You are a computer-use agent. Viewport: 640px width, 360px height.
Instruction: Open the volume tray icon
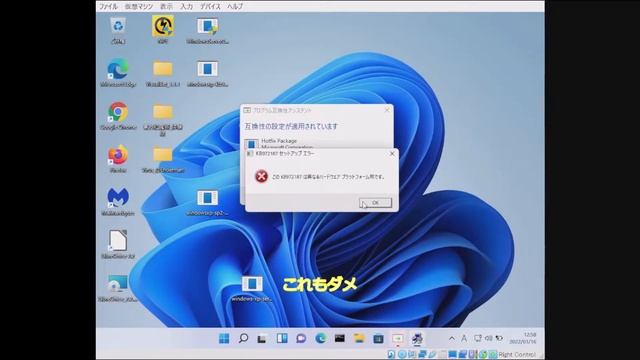coord(488,338)
